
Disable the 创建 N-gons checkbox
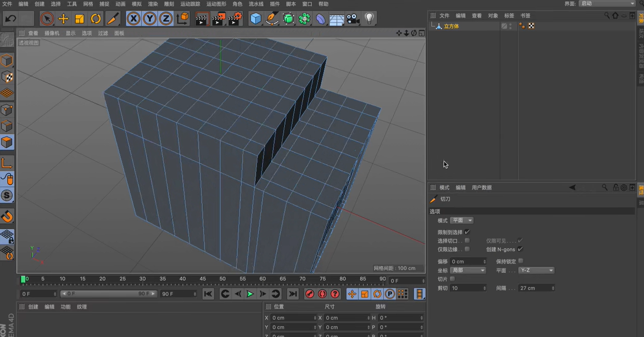coord(520,249)
